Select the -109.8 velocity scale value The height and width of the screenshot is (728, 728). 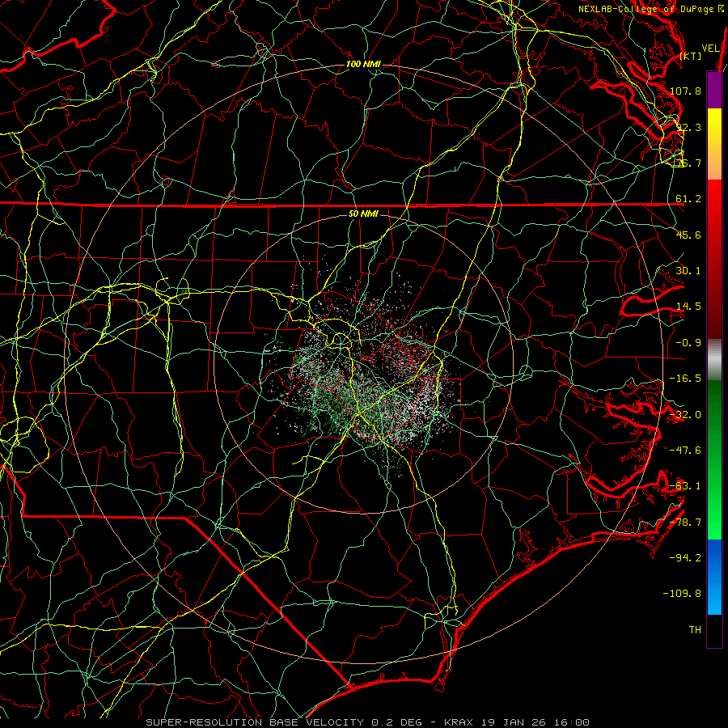(x=682, y=594)
